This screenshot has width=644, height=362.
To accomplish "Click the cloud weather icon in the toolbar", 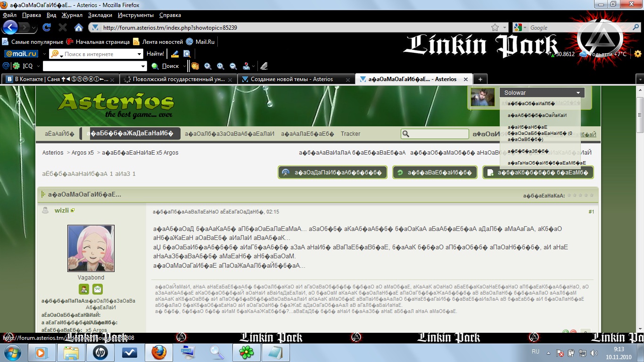I will [x=584, y=54].
